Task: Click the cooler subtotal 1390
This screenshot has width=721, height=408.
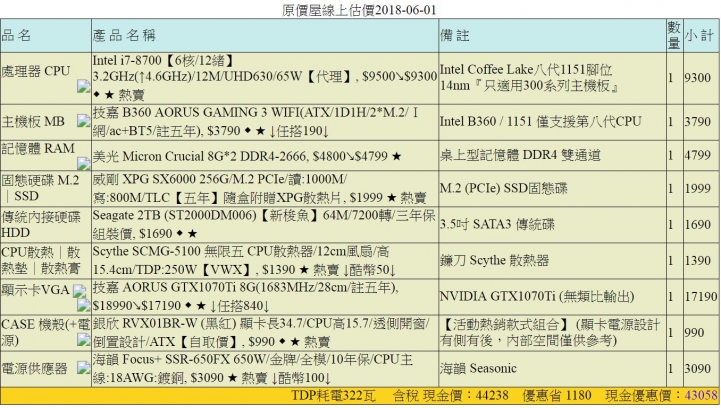Action: point(698,261)
